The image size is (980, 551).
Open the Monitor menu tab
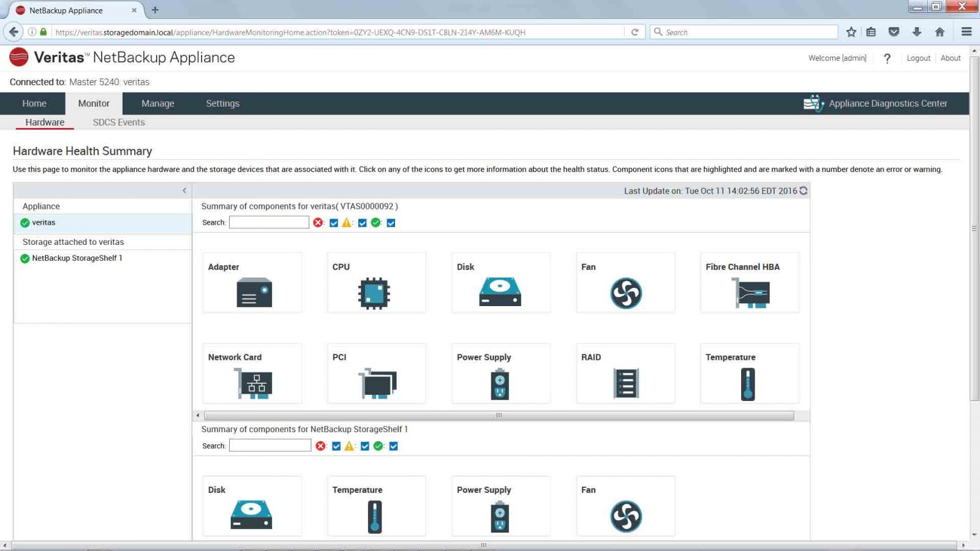[94, 103]
